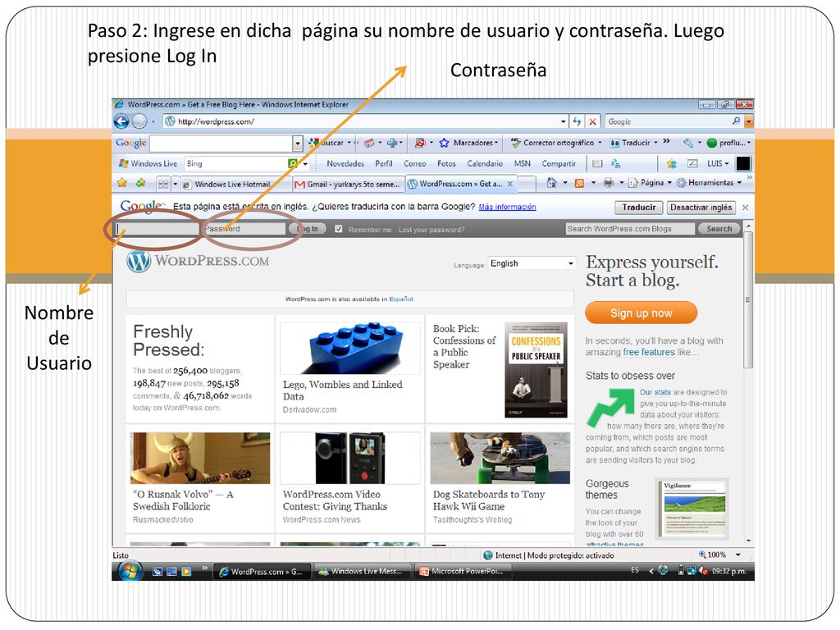Click the Password input field
840x630 pixels.
244,229
